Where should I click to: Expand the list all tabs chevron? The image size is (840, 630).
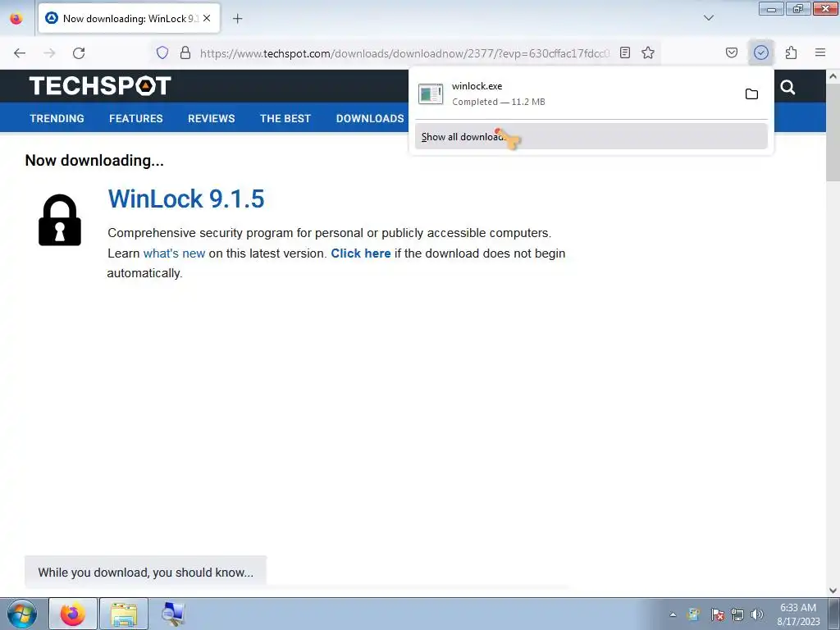[708, 18]
